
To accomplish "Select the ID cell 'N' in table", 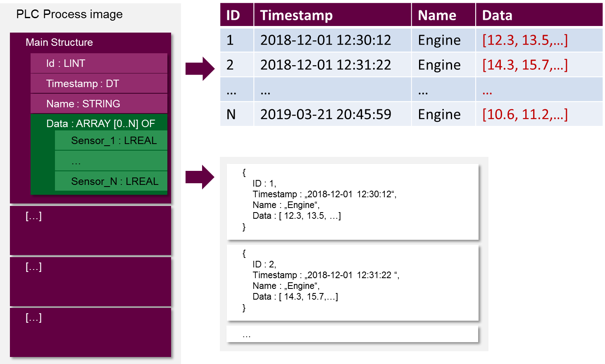I will click(237, 114).
